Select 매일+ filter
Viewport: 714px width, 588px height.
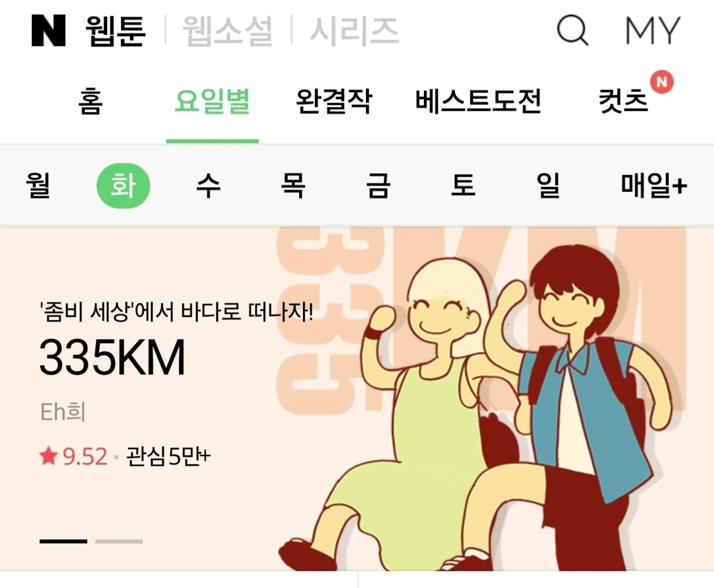[654, 186]
